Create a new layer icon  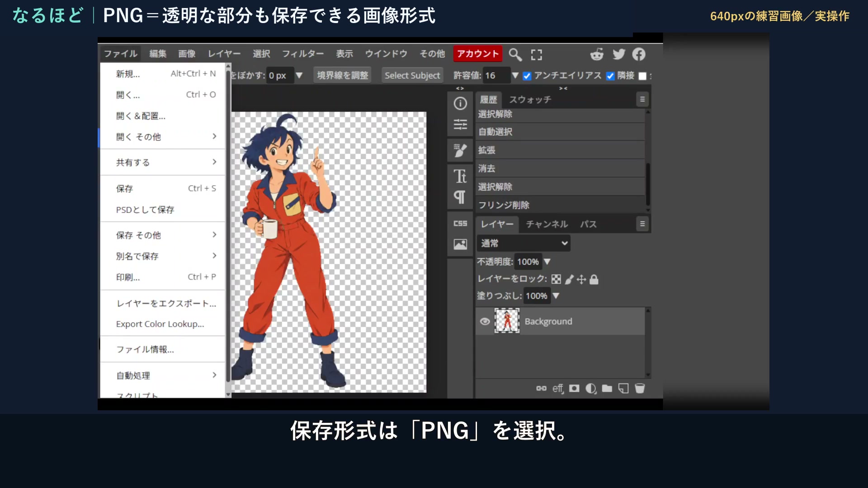(623, 388)
